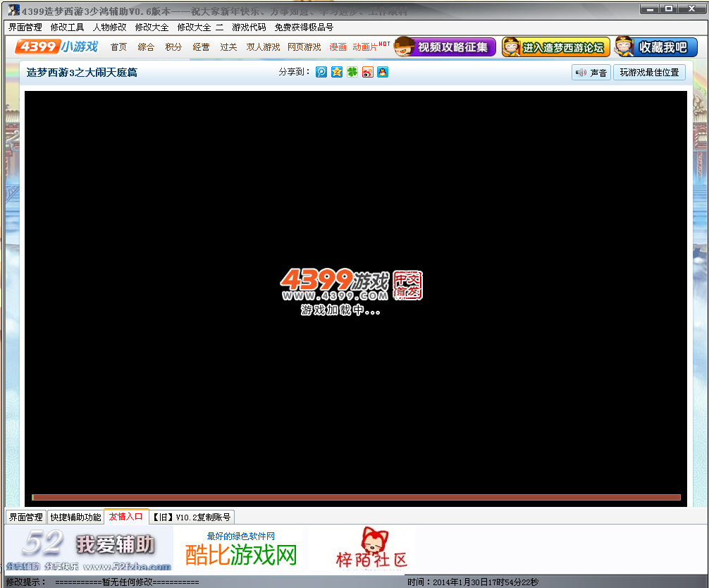The height and width of the screenshot is (588, 709).
Task: Open the 免费获得极品号 menu
Action: click(x=304, y=27)
